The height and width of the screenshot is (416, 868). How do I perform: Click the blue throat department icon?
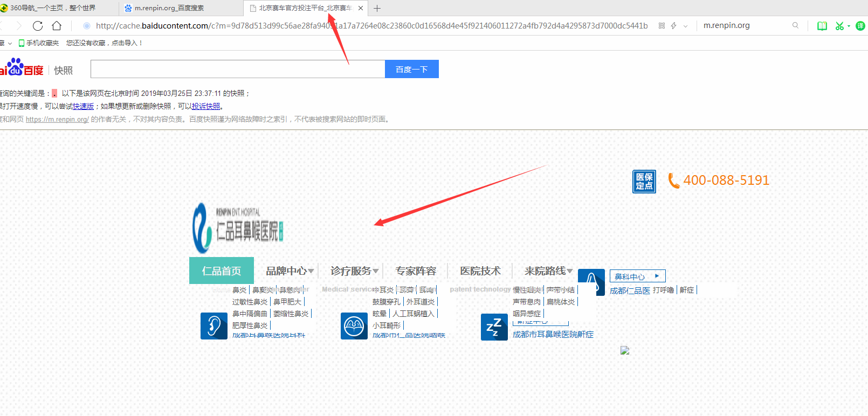(x=354, y=326)
